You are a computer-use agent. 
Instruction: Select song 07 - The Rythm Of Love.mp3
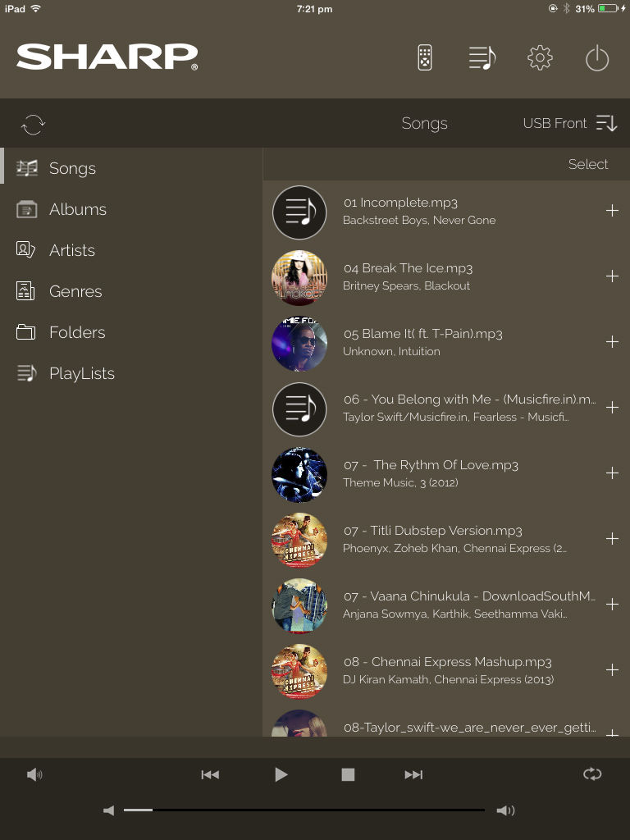point(446,474)
